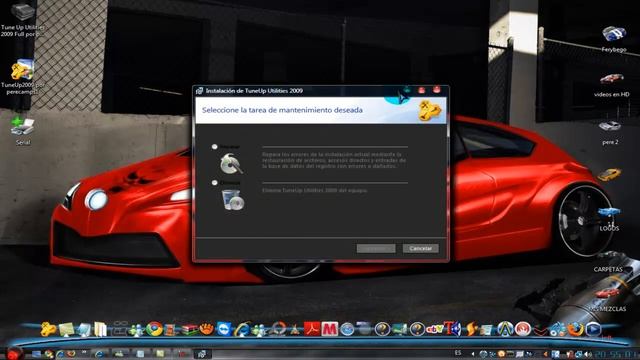
Task: Launch Internet Explorer from the dock
Action: [x=242, y=329]
